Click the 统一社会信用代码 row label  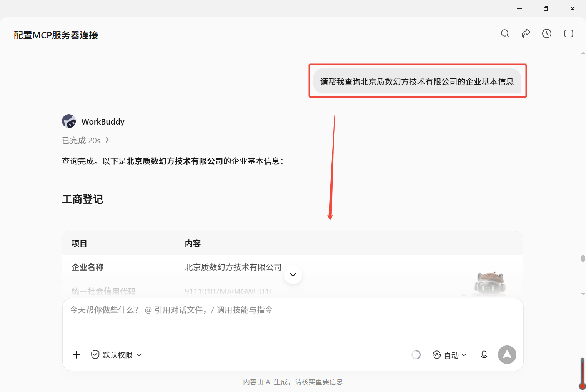(x=103, y=291)
